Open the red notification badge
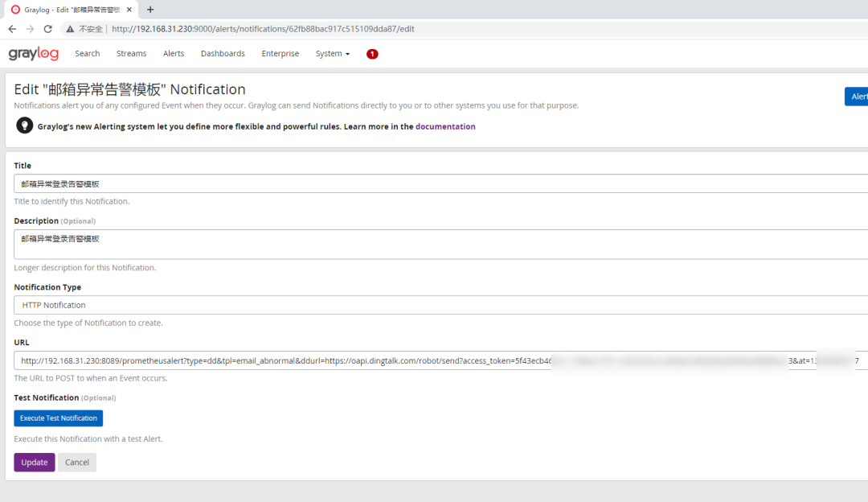The image size is (868, 502). pyautogui.click(x=372, y=54)
